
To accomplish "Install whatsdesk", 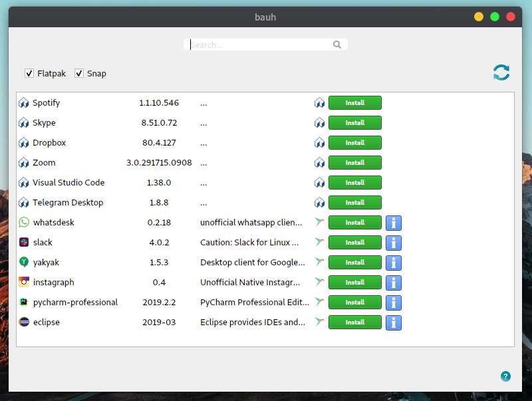I will (355, 223).
